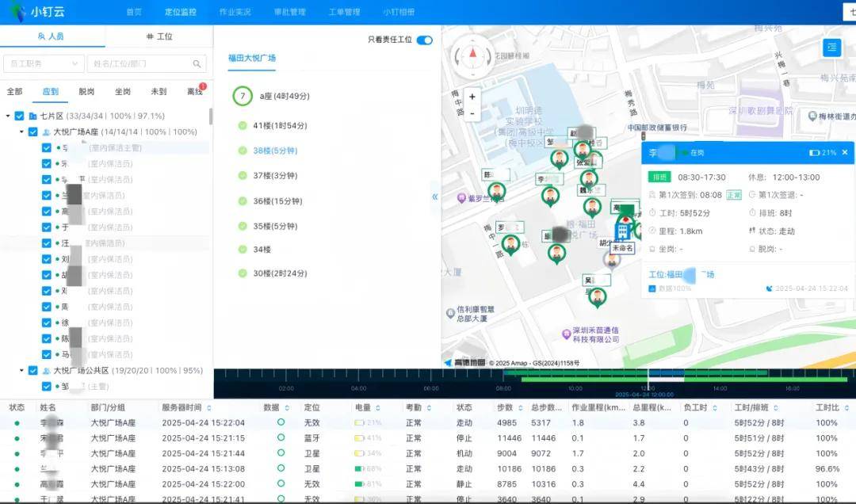The height and width of the screenshot is (504, 856).
Task: Collapse the 大悦广场公共区 tree node
Action: click(21, 370)
